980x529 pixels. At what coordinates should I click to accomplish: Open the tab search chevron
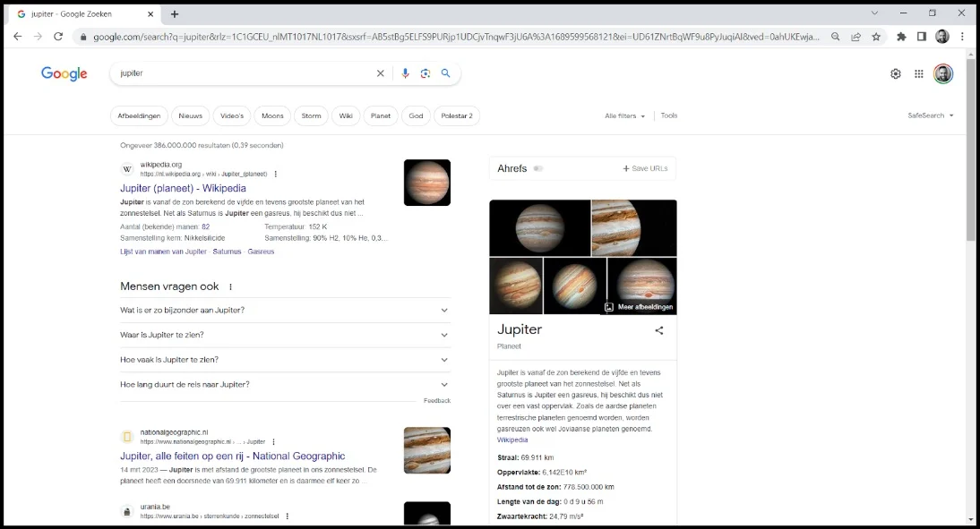874,13
